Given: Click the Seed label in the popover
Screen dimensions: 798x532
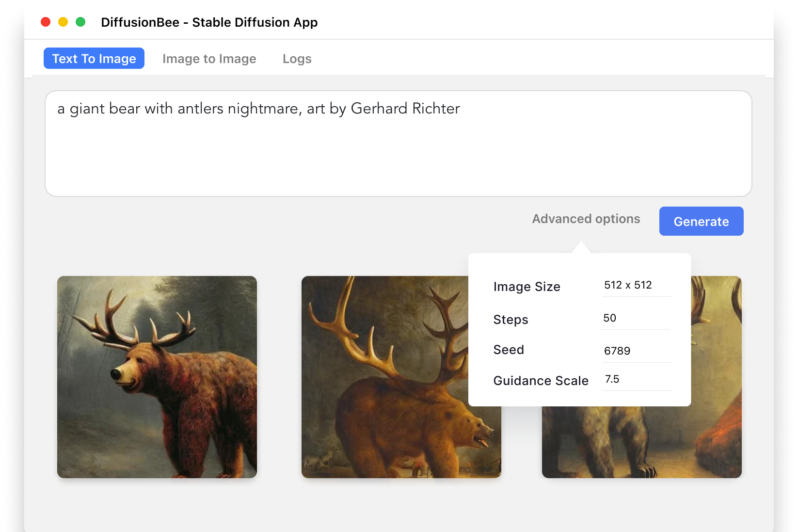Looking at the screenshot, I should tap(509, 350).
